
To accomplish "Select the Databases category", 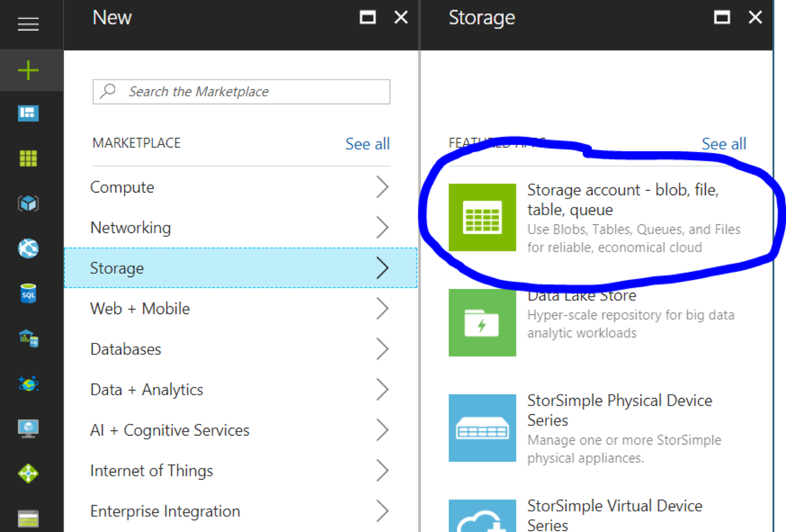I will point(241,349).
